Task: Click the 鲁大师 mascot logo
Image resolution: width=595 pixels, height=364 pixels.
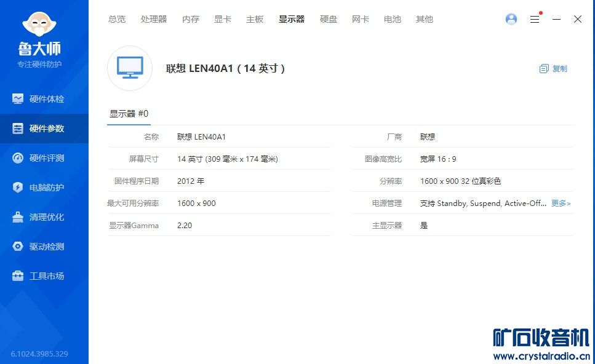Action: [x=39, y=24]
